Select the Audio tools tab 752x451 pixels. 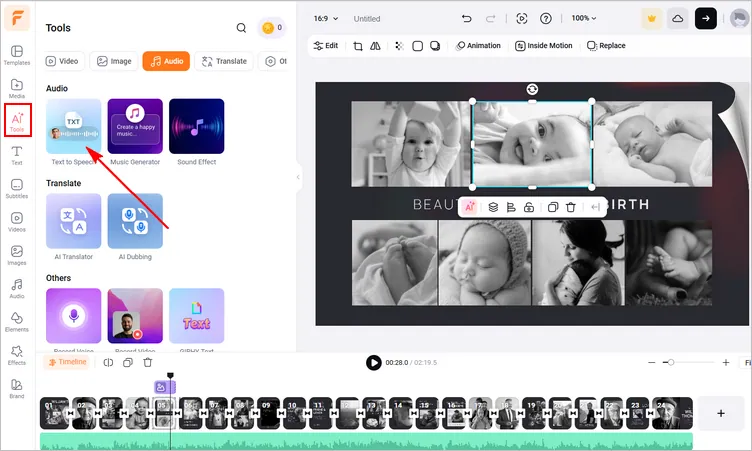[x=166, y=61]
